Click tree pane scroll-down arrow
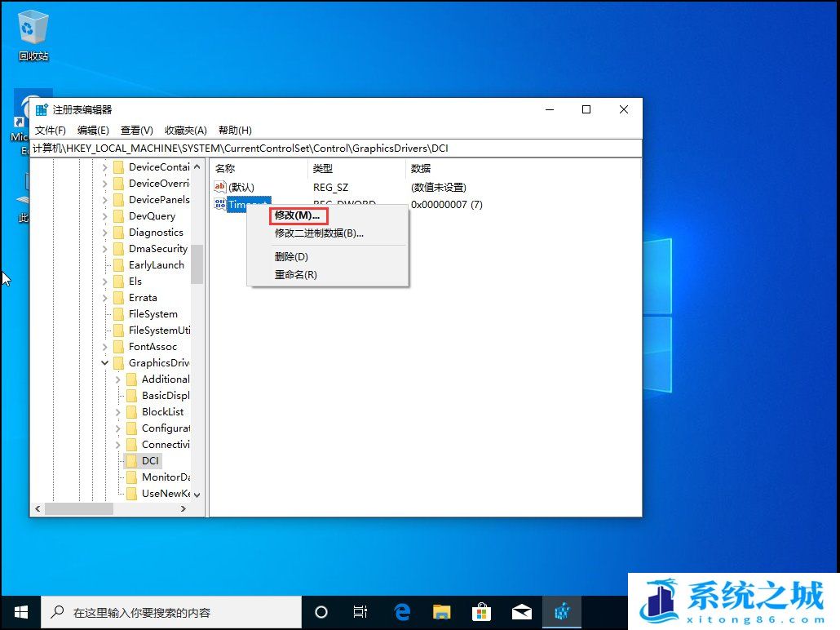 tap(197, 495)
